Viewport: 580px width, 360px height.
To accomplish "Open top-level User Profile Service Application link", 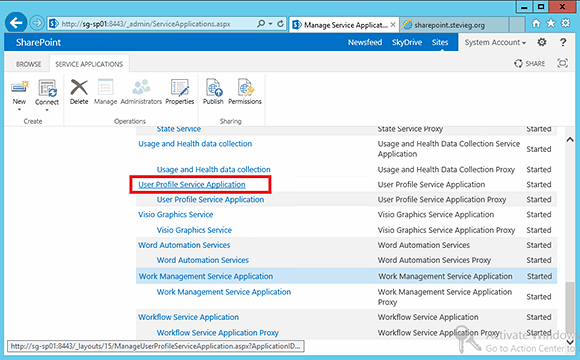I will pyautogui.click(x=192, y=185).
